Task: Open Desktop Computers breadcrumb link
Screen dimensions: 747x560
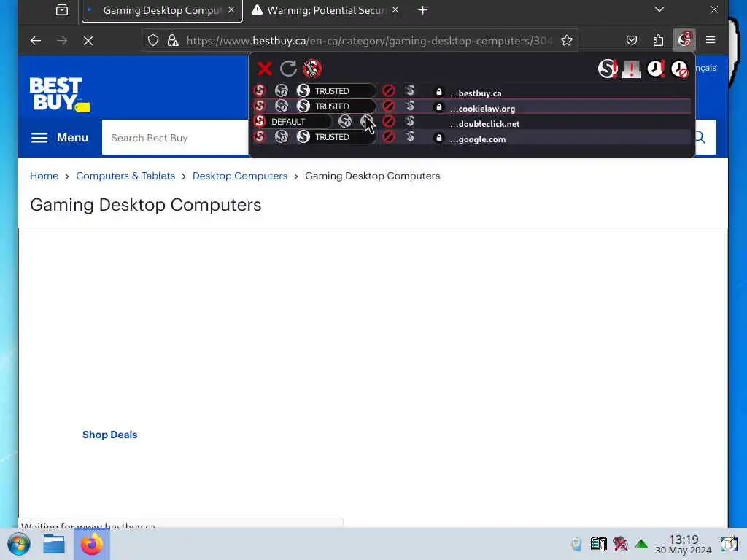Action: pos(239,176)
